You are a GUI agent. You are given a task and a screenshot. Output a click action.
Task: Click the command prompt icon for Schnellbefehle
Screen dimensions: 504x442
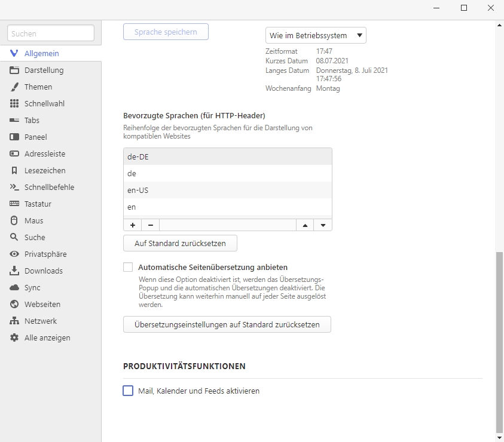coord(14,187)
